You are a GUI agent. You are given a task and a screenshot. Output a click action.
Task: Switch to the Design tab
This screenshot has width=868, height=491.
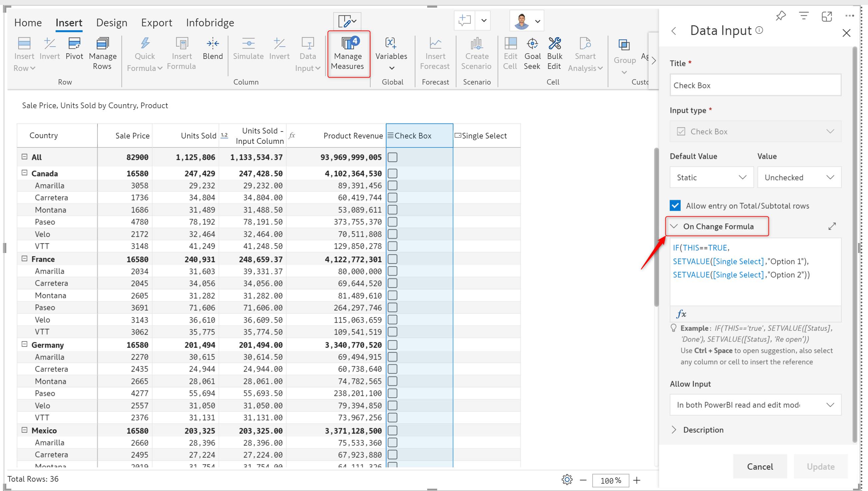(111, 23)
